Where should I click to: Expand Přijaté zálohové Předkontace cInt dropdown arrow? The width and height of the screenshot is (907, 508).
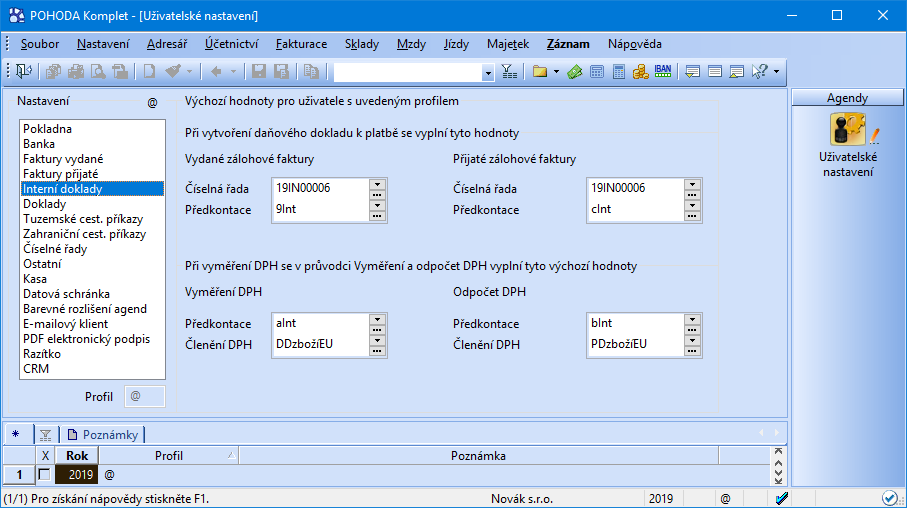coord(692,205)
